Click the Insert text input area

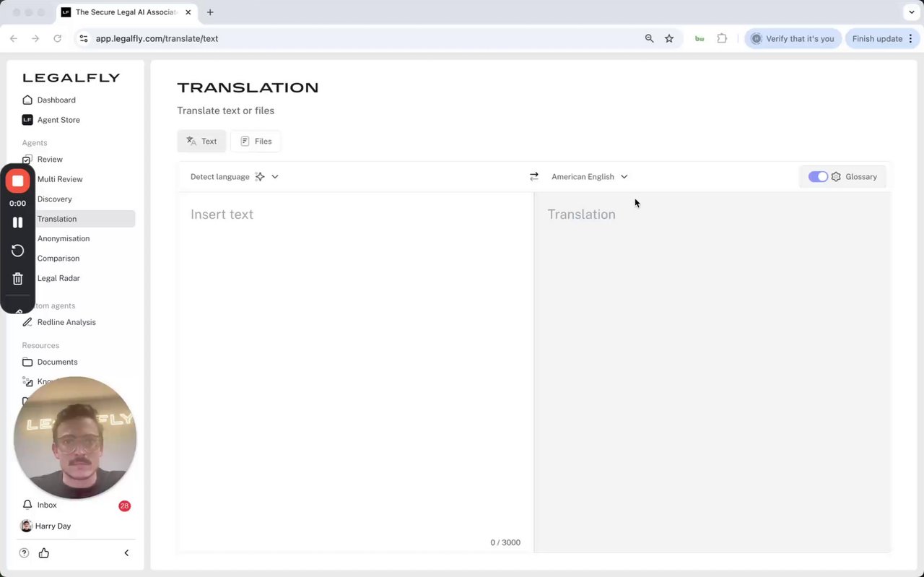tap(355, 361)
